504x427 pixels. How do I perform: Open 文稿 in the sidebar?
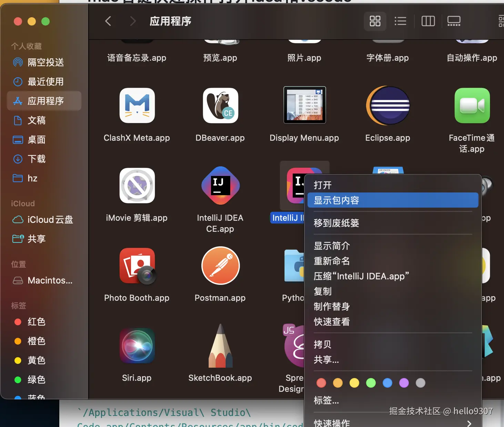[44, 120]
